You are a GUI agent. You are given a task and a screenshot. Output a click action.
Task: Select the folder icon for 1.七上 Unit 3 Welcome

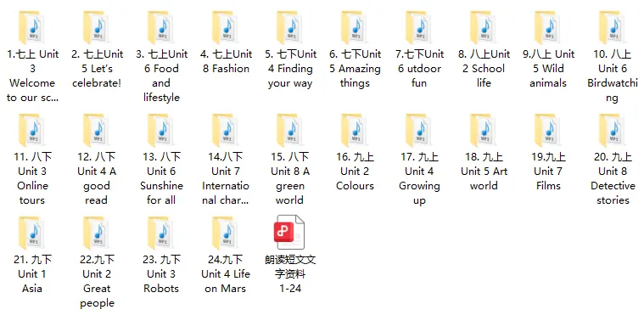[32, 27]
